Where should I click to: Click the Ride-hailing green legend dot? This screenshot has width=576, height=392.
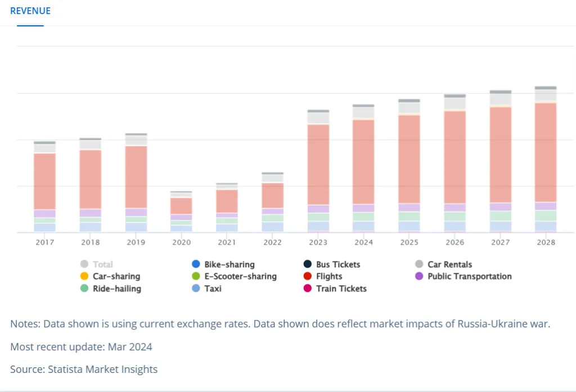[x=84, y=289]
